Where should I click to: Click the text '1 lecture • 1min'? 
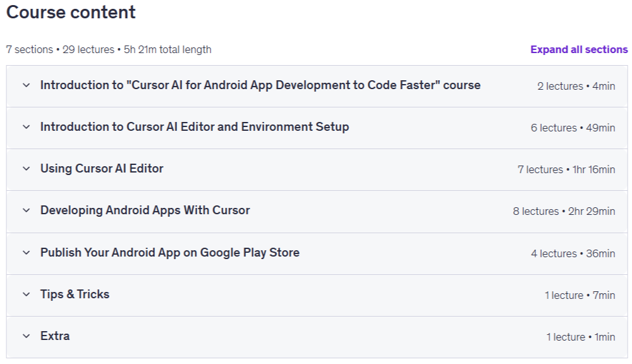[581, 337]
